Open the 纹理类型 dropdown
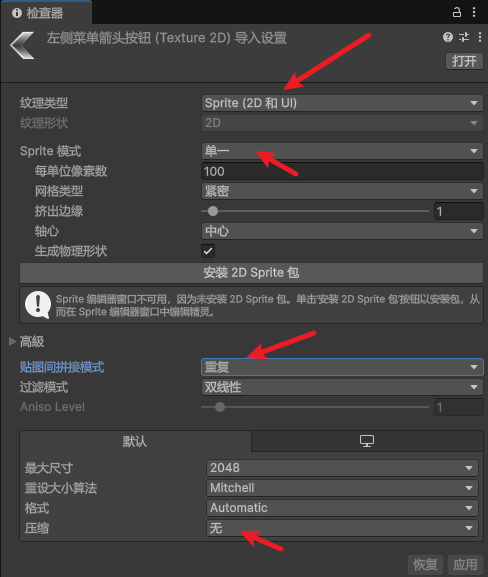 [x=342, y=103]
